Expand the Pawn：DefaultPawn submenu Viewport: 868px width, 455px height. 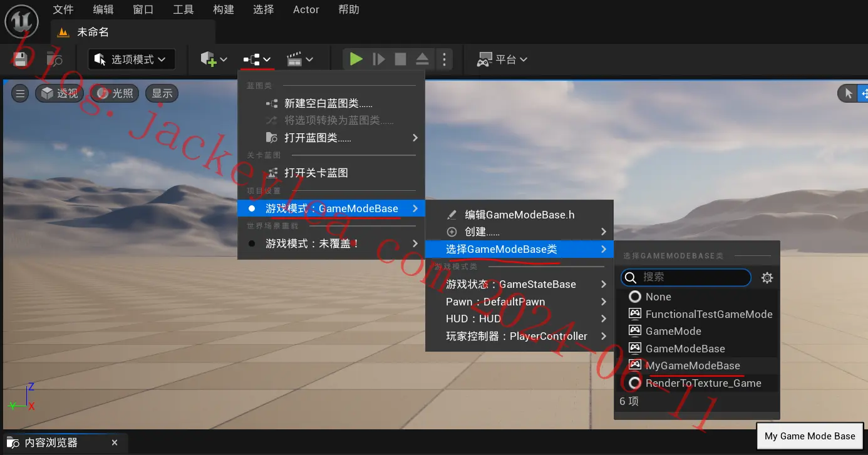coord(519,302)
